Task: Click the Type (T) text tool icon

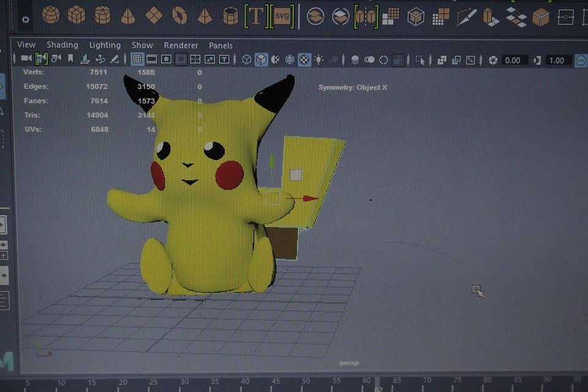Action: 256,16
